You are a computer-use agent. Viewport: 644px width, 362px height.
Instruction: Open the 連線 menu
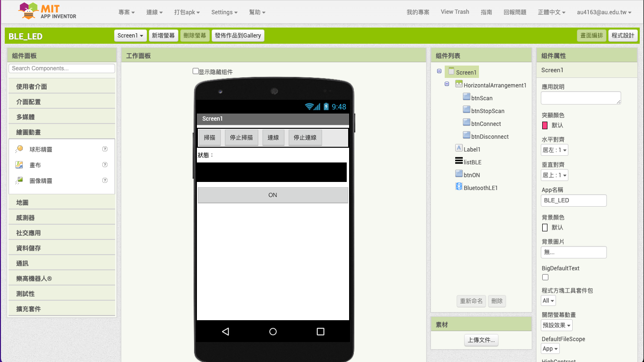point(155,12)
